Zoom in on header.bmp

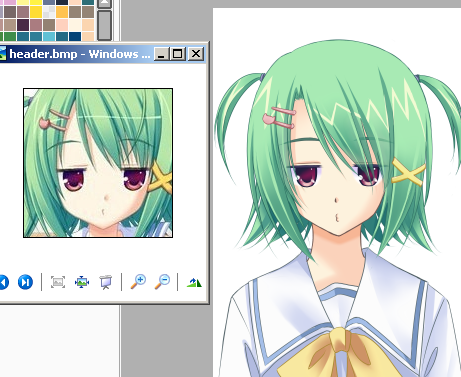[x=138, y=282]
